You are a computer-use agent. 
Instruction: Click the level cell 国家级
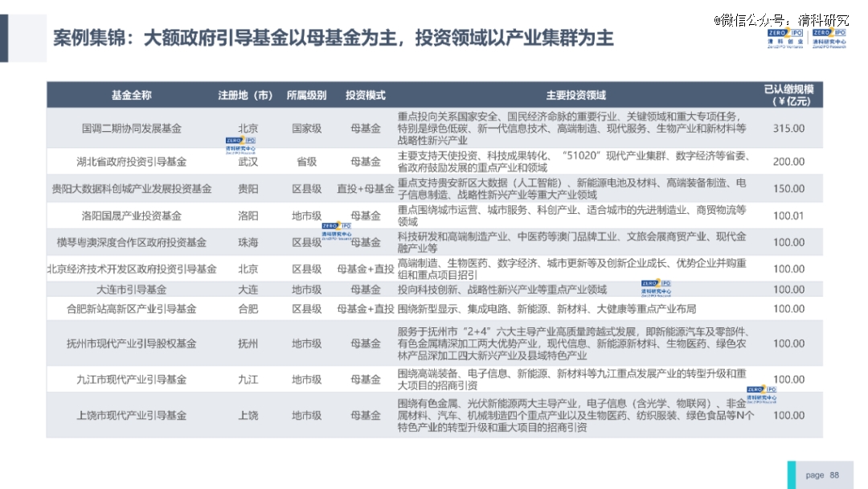[x=307, y=129]
